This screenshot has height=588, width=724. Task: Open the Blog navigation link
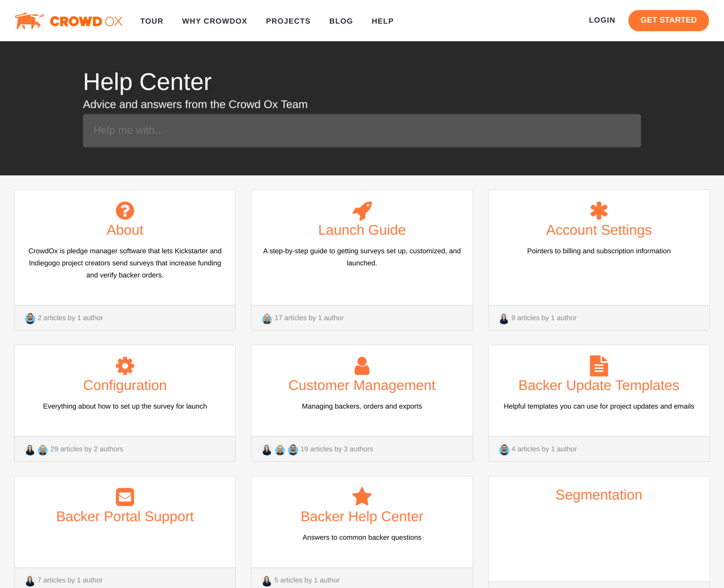coord(341,21)
